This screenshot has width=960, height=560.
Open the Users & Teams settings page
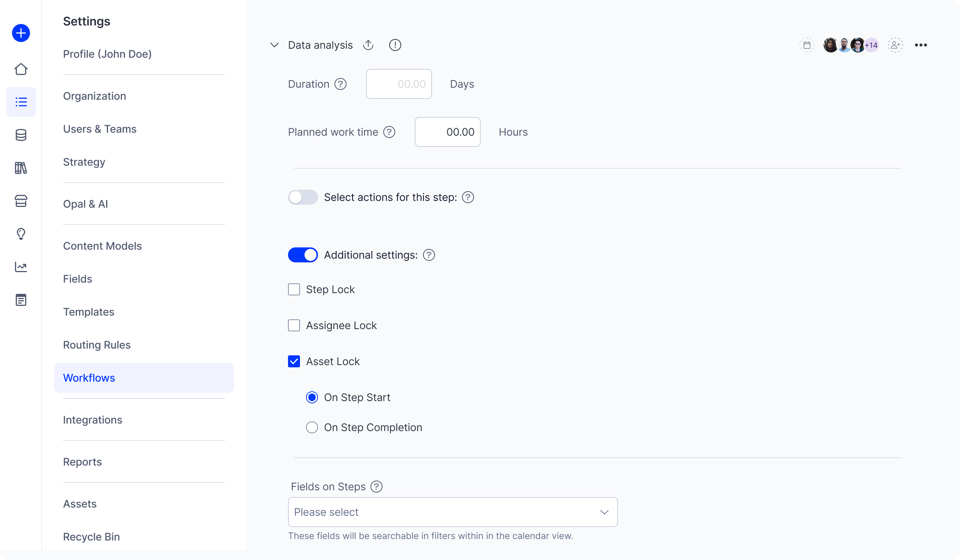pyautogui.click(x=99, y=129)
